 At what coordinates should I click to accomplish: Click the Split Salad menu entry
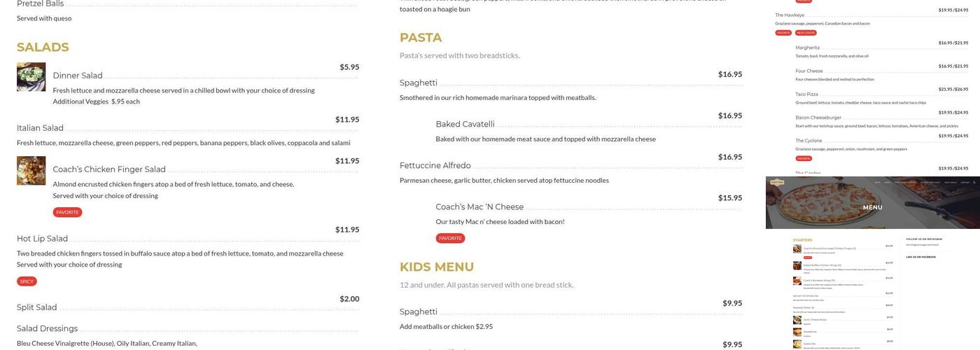tap(36, 307)
